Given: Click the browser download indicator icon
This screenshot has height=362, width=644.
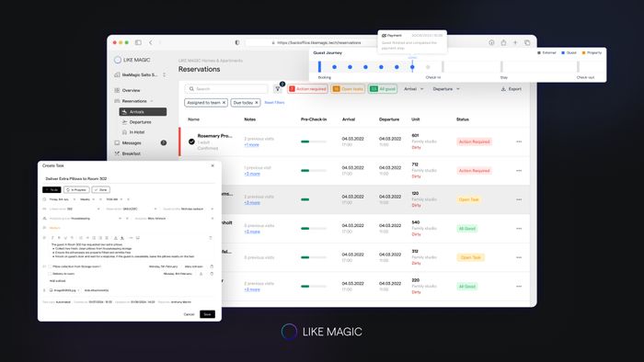Looking at the screenshot, I should pos(491,42).
